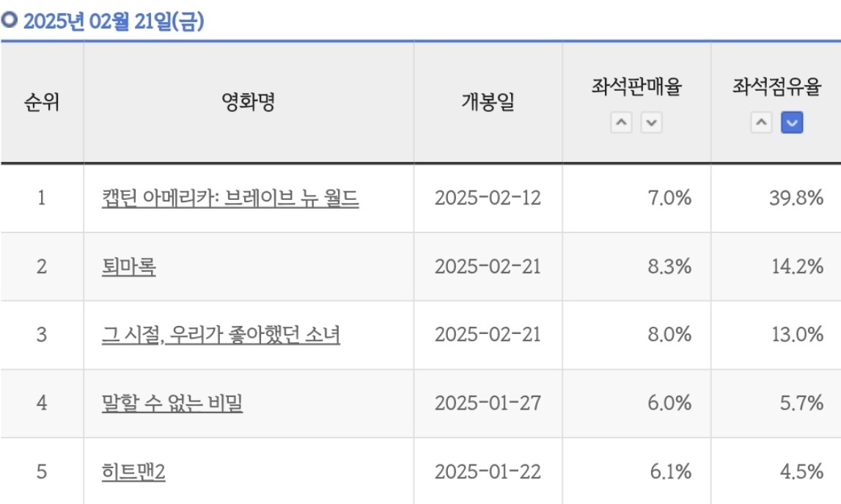Sort 좌석판매율 column descending with down arrow
The width and height of the screenshot is (841, 504).
tap(651, 123)
